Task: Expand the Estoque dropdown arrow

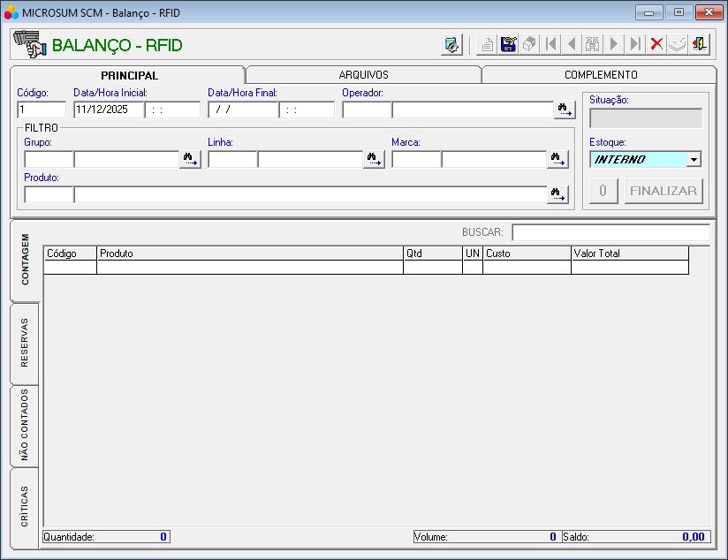Action: (694, 159)
